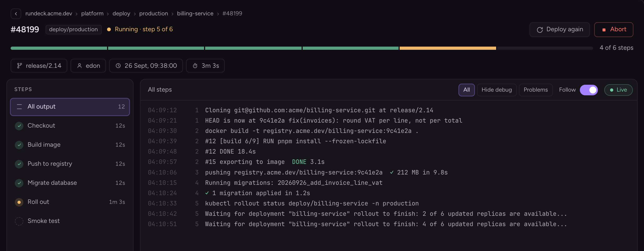Image resolution: width=644 pixels, height=251 pixels.
Task: Click the '4 of 6 steps' label
Action: 616,48
